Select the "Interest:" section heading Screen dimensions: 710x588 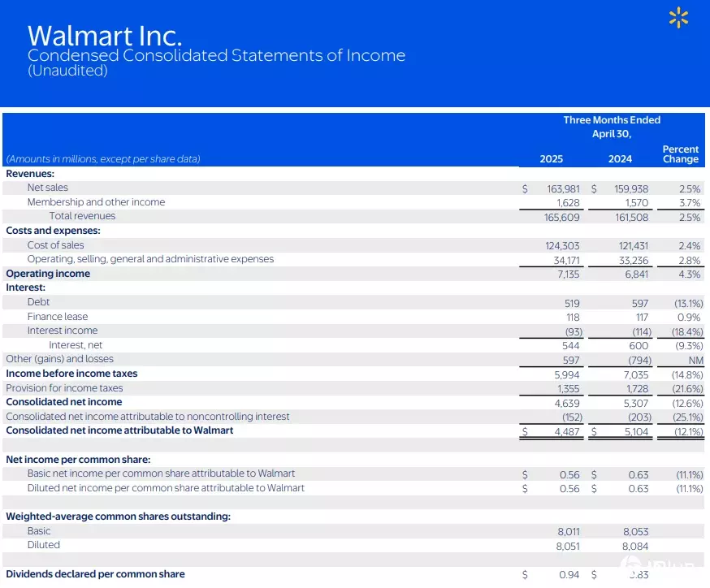click(26, 288)
